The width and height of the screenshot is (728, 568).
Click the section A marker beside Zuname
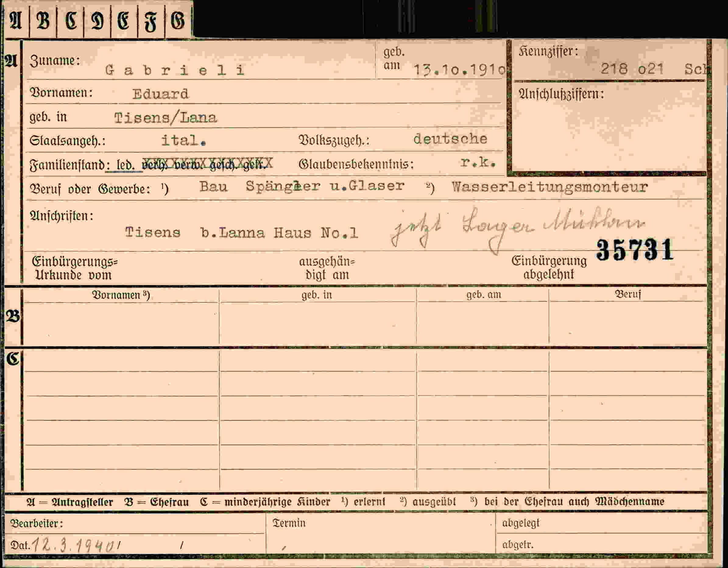11,61
